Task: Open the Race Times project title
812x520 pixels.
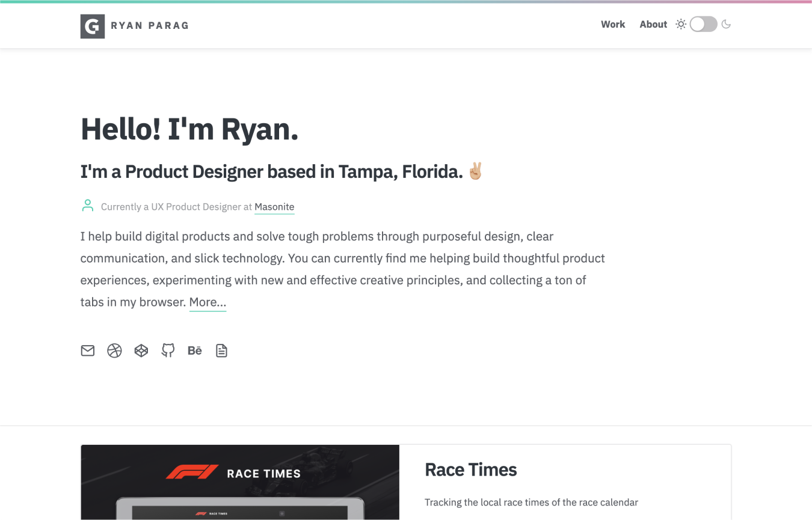Action: pos(471,470)
